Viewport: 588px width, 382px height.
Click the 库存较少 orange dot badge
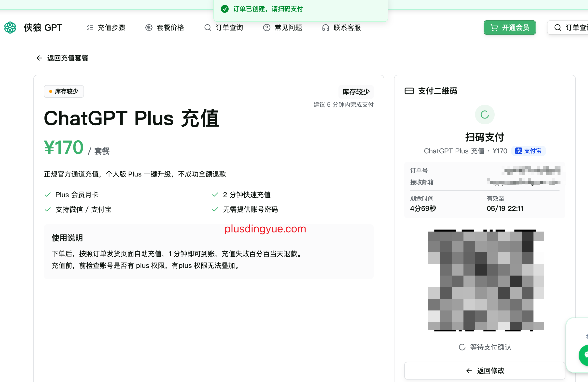[64, 91]
